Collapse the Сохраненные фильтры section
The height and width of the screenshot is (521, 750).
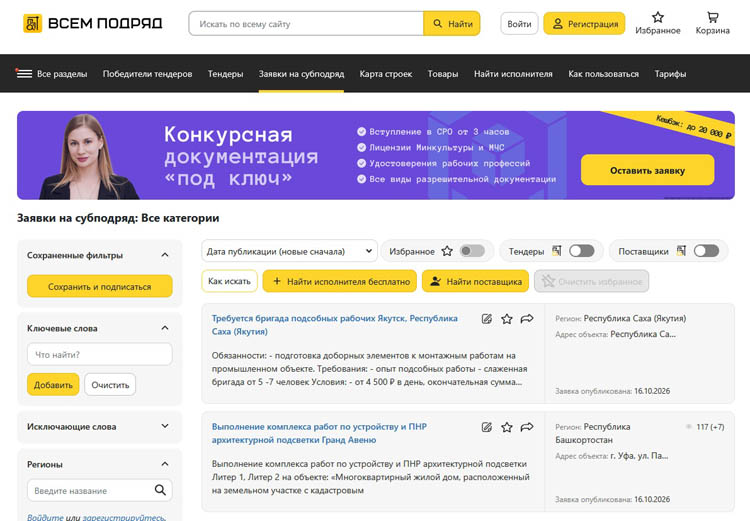pyautogui.click(x=165, y=255)
